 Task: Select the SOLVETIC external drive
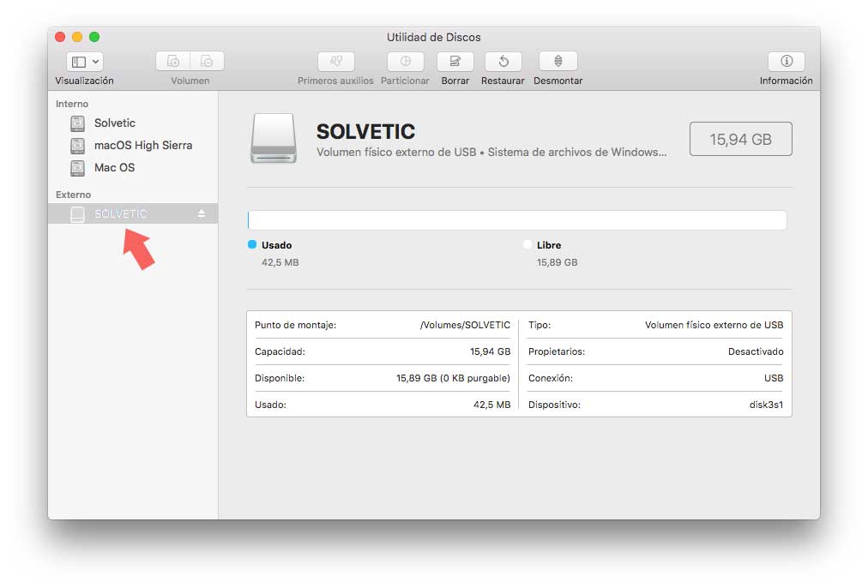pos(133,213)
